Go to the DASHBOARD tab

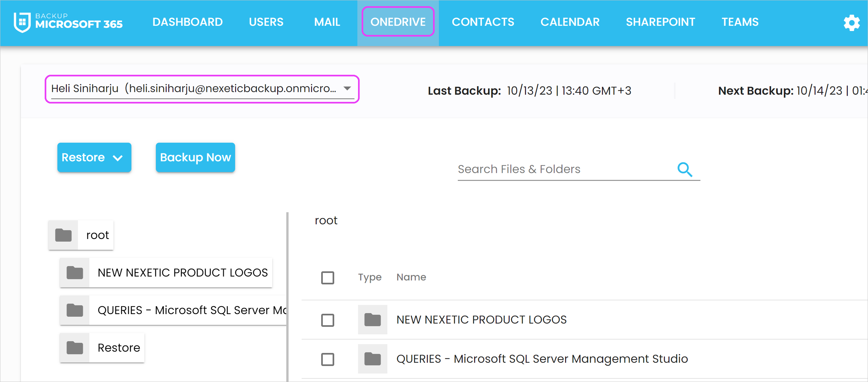(x=187, y=22)
